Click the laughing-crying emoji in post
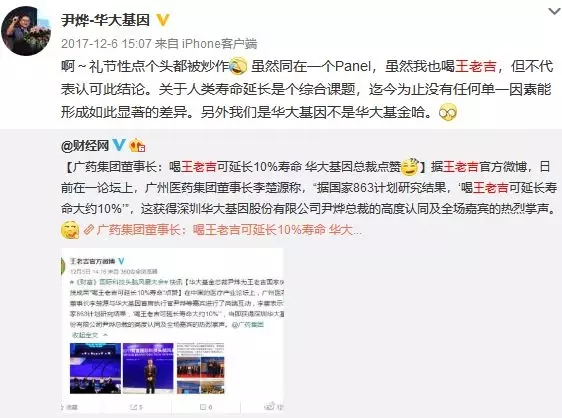The image size is (562, 418). (x=238, y=66)
